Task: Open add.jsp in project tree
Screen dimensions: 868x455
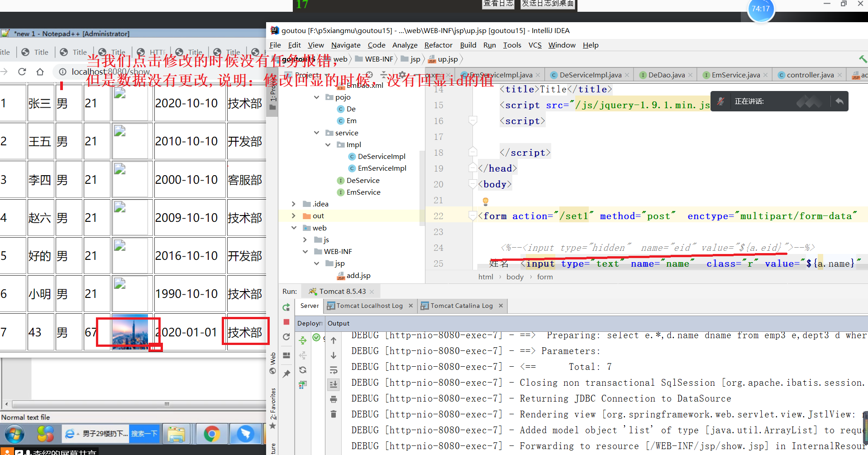Action: pos(353,276)
